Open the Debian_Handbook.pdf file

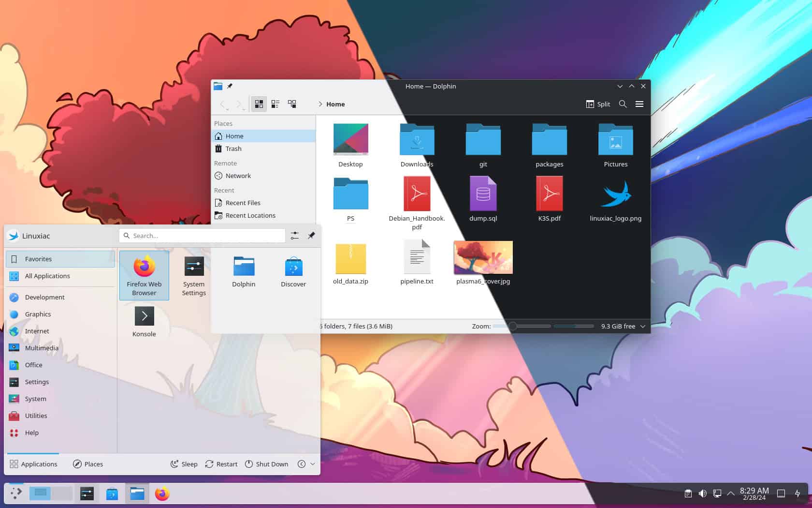pos(417,194)
